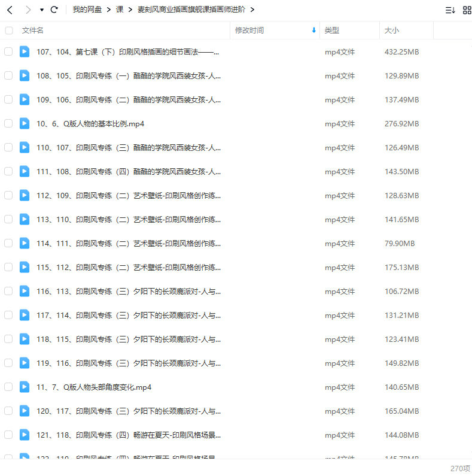The width and height of the screenshot is (472, 476).
Task: Open file 121、118、印刷风专练（四）畅游在夏天
Action: pyautogui.click(x=129, y=435)
